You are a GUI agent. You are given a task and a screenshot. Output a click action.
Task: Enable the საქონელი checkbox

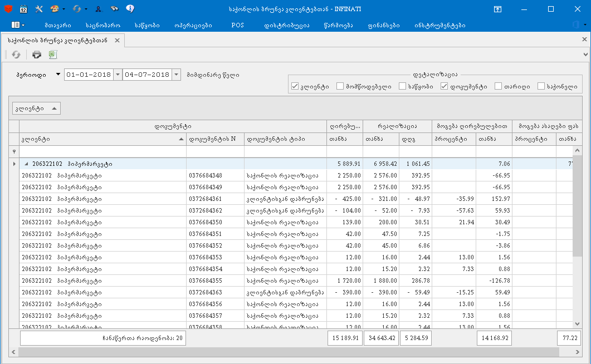pos(541,87)
